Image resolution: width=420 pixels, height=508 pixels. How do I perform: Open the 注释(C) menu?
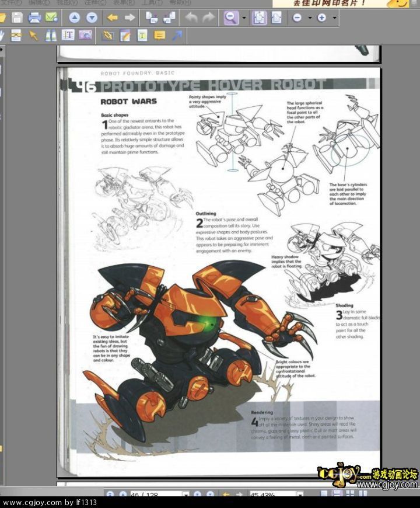pyautogui.click(x=95, y=2)
